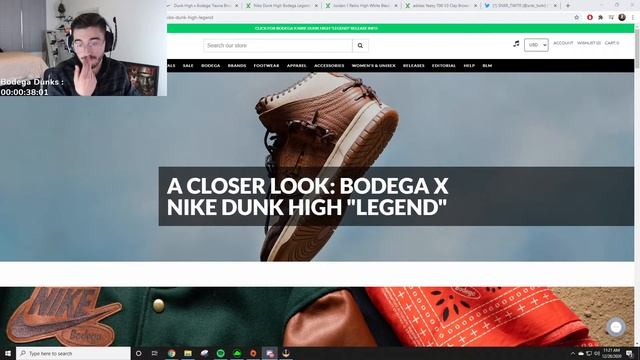Open the BLM nav item
Screen dimensions: 640x360
click(x=487, y=66)
